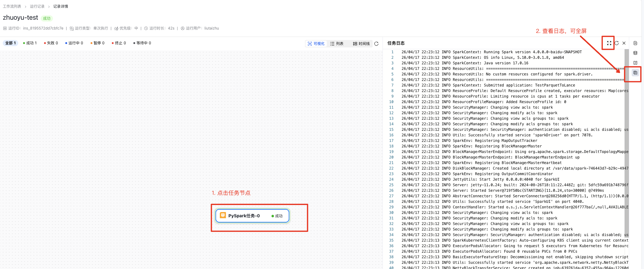Viewport: 644px width, 269px height.
Task: Filter tasks by 等待中 0
Action: coord(142,43)
